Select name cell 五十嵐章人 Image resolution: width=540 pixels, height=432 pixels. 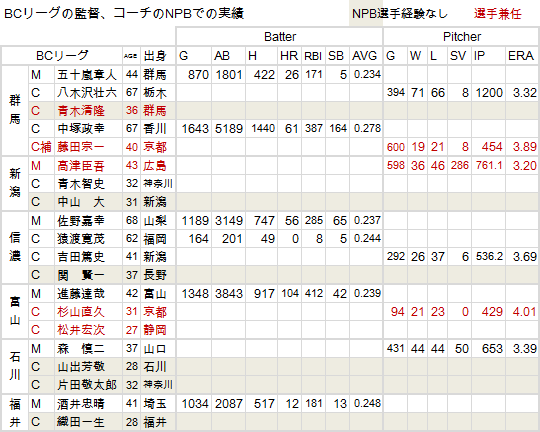point(88,74)
